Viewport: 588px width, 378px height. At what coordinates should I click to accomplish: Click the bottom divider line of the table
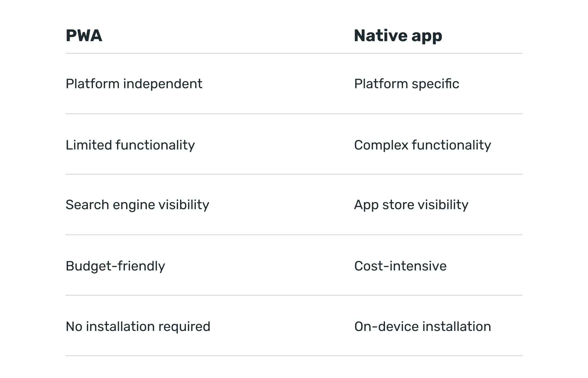click(x=294, y=356)
